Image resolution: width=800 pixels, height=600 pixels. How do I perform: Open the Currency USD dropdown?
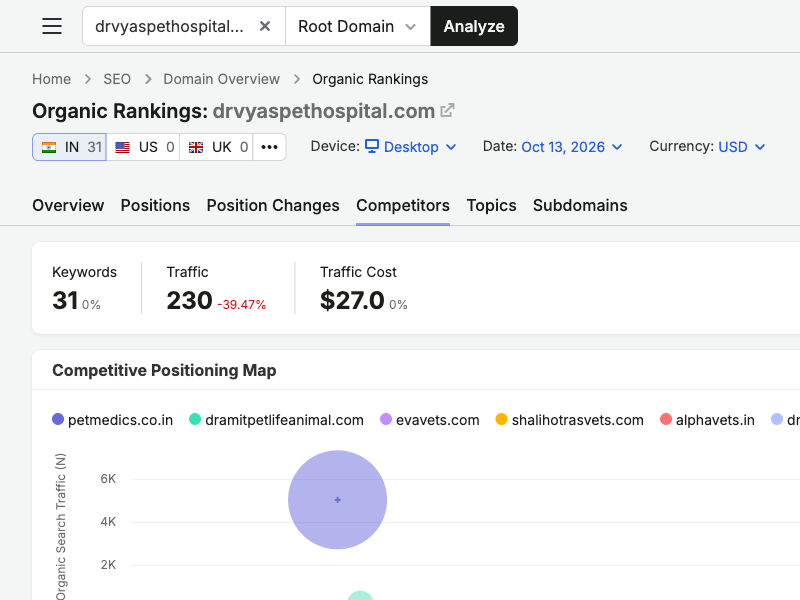742,147
